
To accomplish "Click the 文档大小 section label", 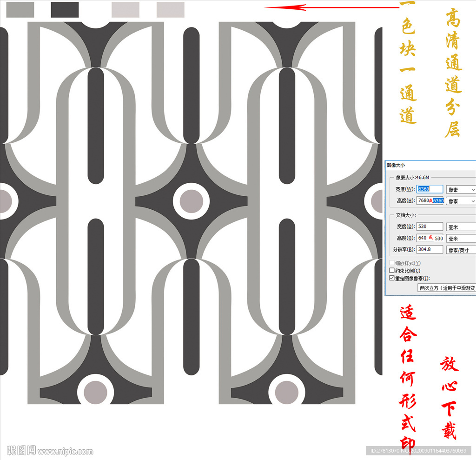I will [x=406, y=215].
